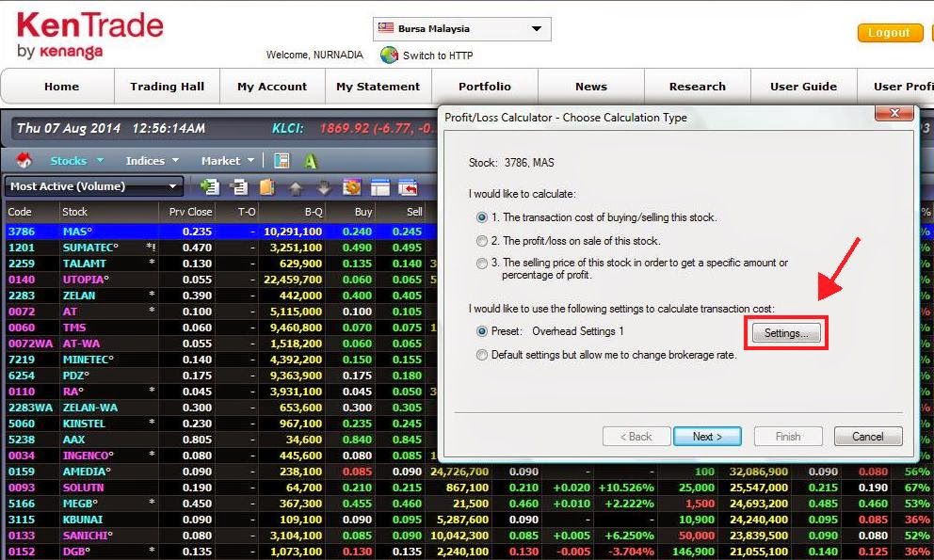The image size is (934, 560).
Task: Click Next in the Profit/Loss Calculator
Action: pos(707,436)
